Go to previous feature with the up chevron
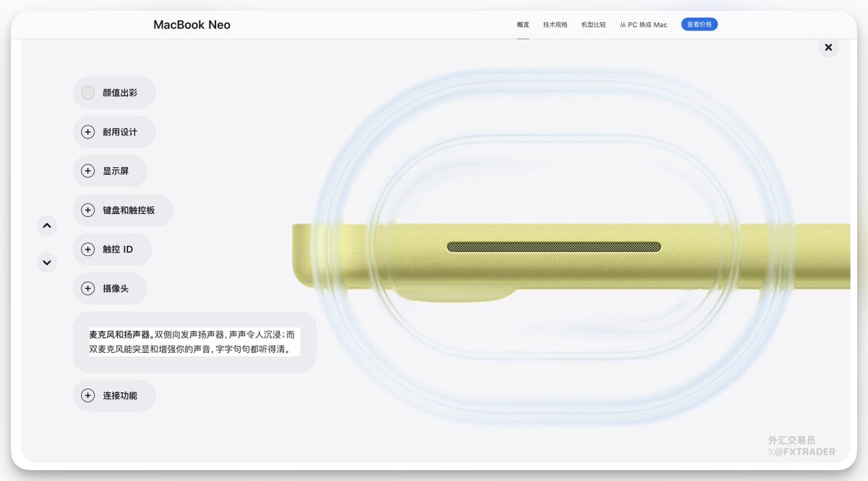This screenshot has width=868, height=481. (x=47, y=226)
